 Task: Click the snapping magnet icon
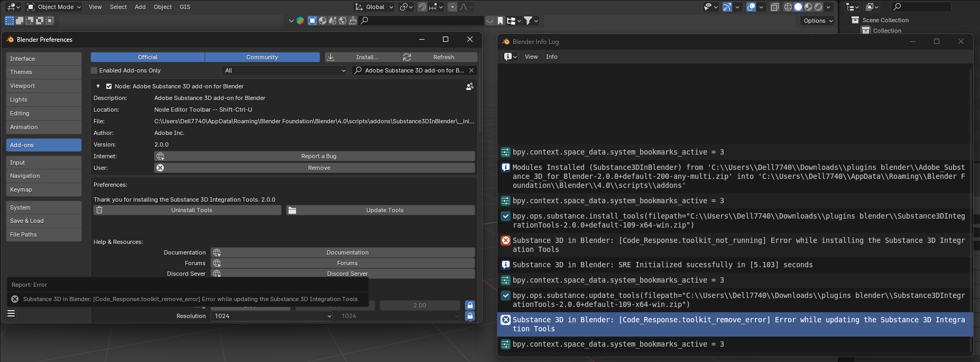click(422, 7)
